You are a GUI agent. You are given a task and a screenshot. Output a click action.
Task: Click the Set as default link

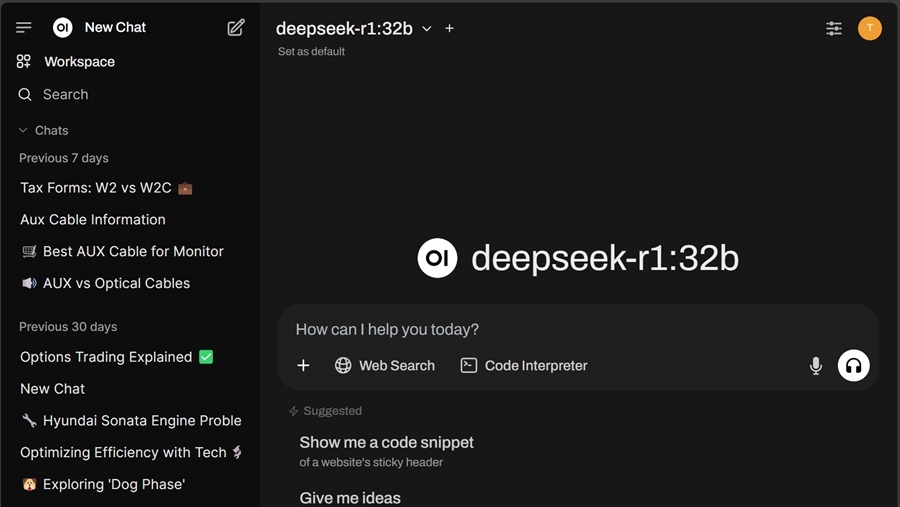click(x=311, y=51)
